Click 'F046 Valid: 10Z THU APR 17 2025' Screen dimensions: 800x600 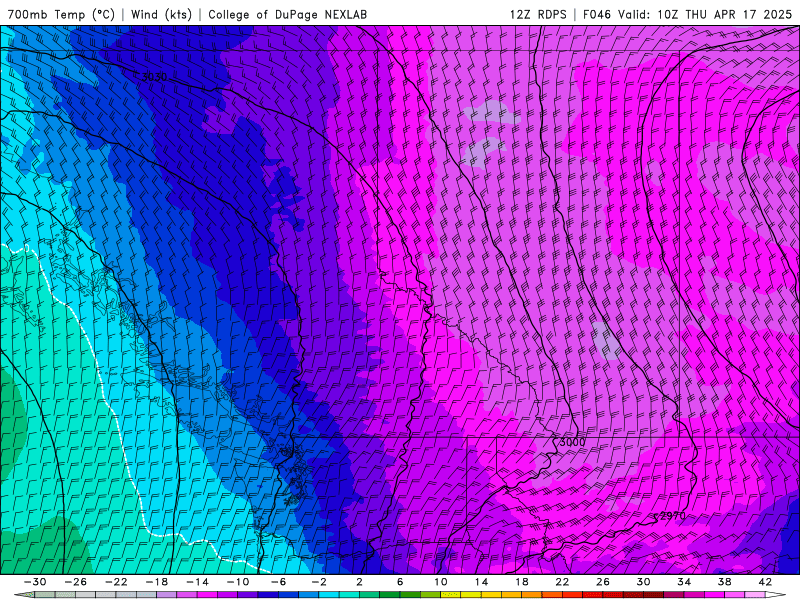pyautogui.click(x=687, y=14)
